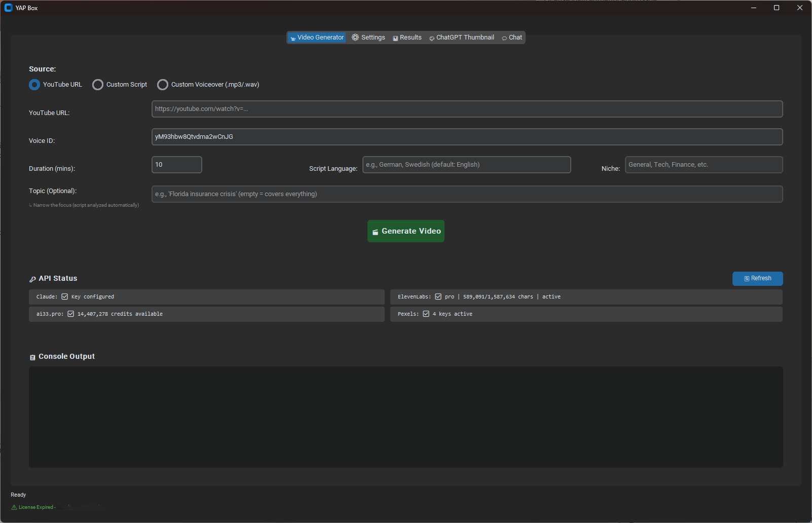Focus the YouTube URL input field

point(467,109)
